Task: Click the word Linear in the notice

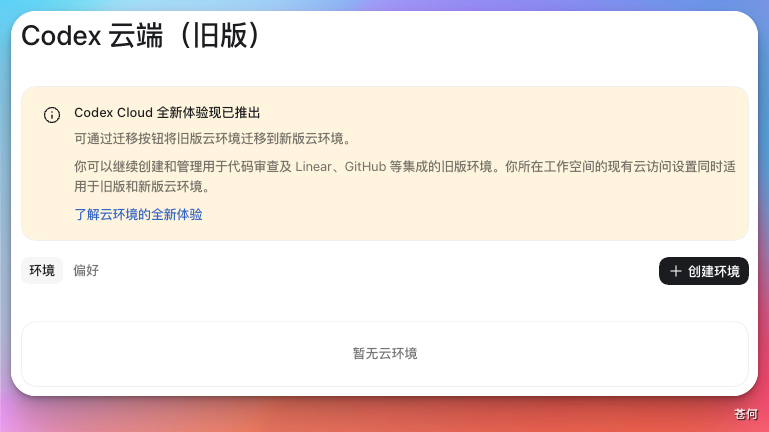Action: pyautogui.click(x=313, y=167)
